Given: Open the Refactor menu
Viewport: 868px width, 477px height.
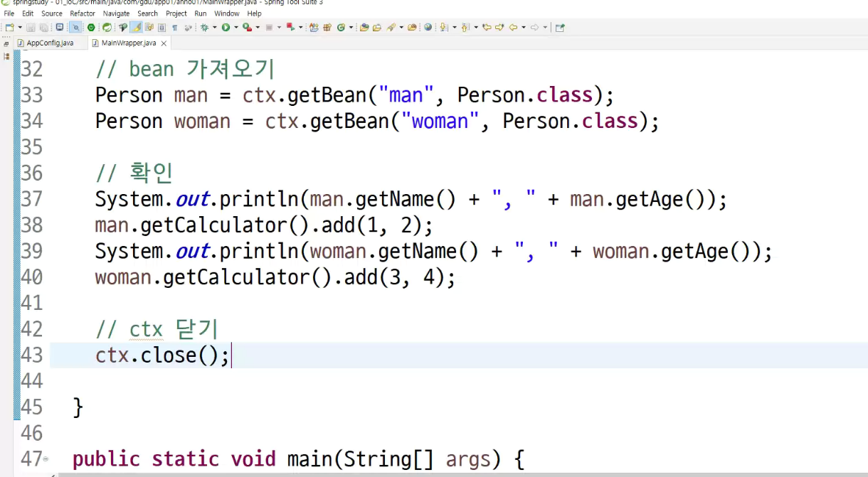Looking at the screenshot, I should (83, 14).
